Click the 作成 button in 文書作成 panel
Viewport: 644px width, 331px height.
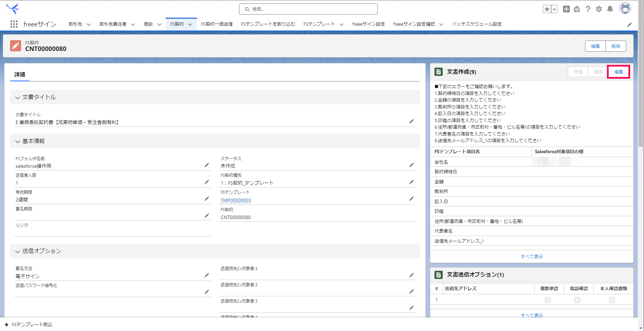point(578,72)
